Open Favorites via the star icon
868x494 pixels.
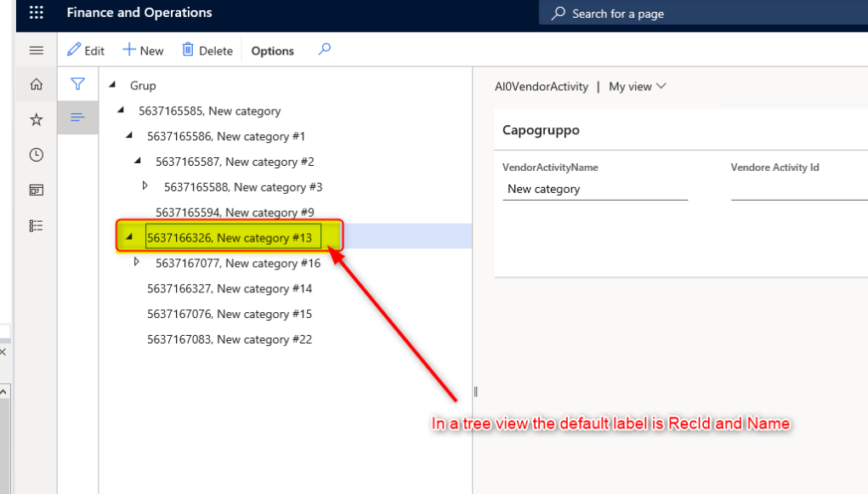click(35, 119)
